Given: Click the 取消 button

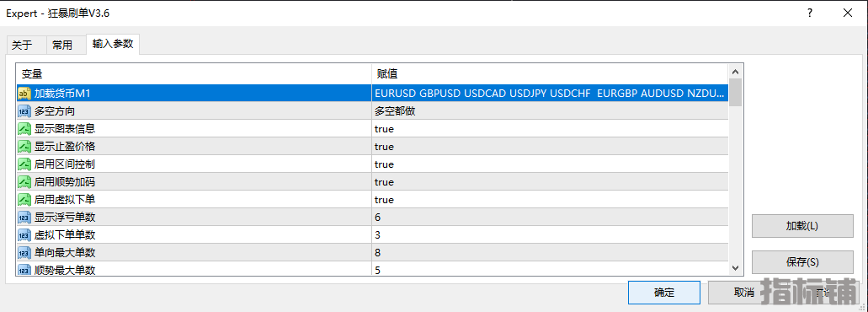Looking at the screenshot, I should pyautogui.click(x=743, y=293).
